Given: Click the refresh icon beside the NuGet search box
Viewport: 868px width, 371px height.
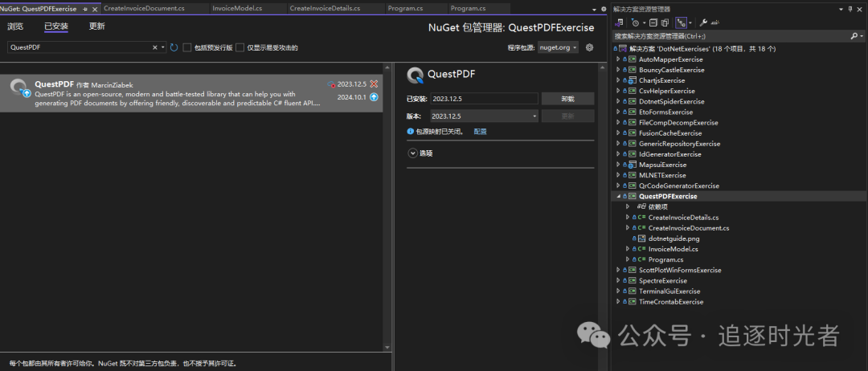Looking at the screenshot, I should click(174, 47).
